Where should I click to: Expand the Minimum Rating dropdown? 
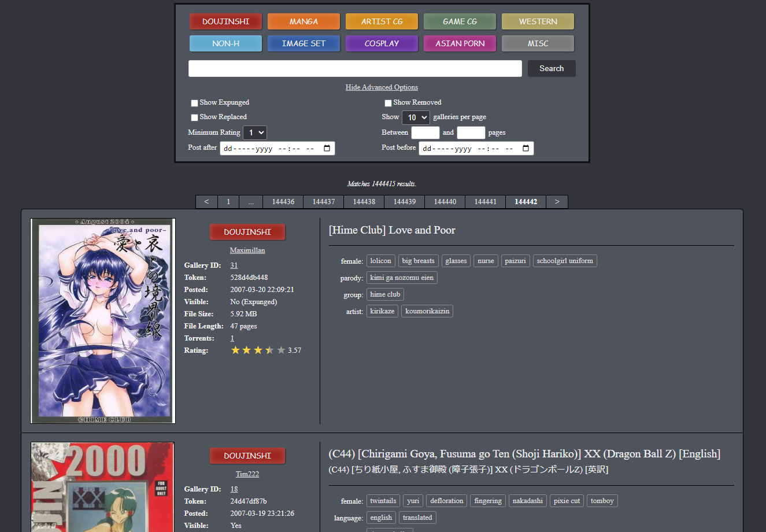255,133
